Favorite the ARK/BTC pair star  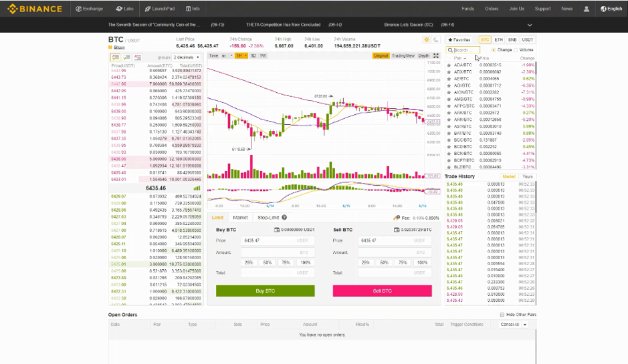click(449, 113)
